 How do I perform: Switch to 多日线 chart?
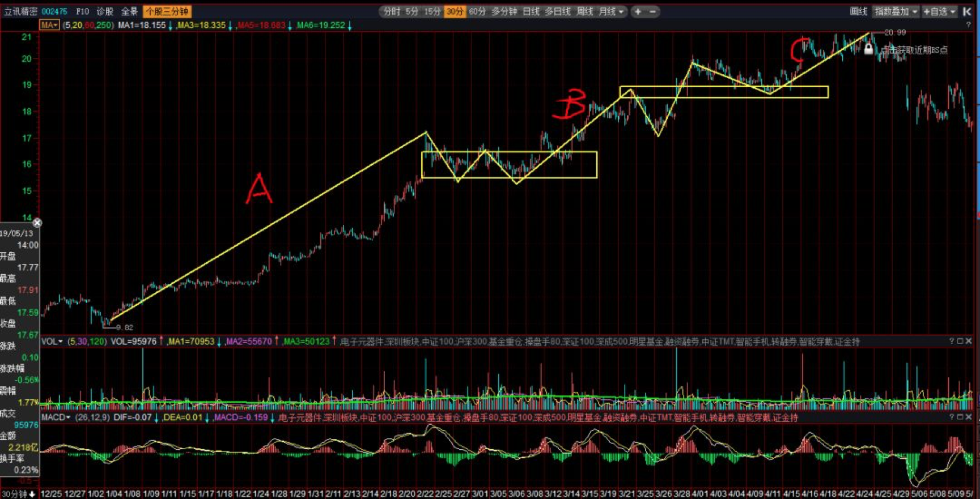[557, 11]
